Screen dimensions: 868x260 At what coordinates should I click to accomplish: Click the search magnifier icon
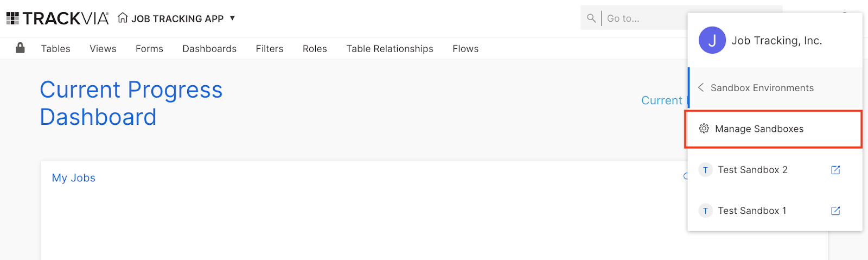[x=591, y=18]
